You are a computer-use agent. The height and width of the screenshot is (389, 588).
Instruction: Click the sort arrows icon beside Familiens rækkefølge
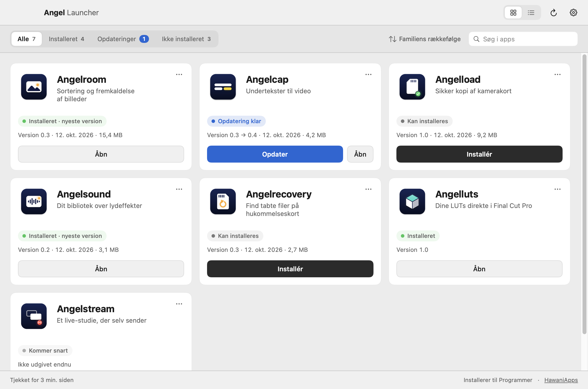(393, 39)
